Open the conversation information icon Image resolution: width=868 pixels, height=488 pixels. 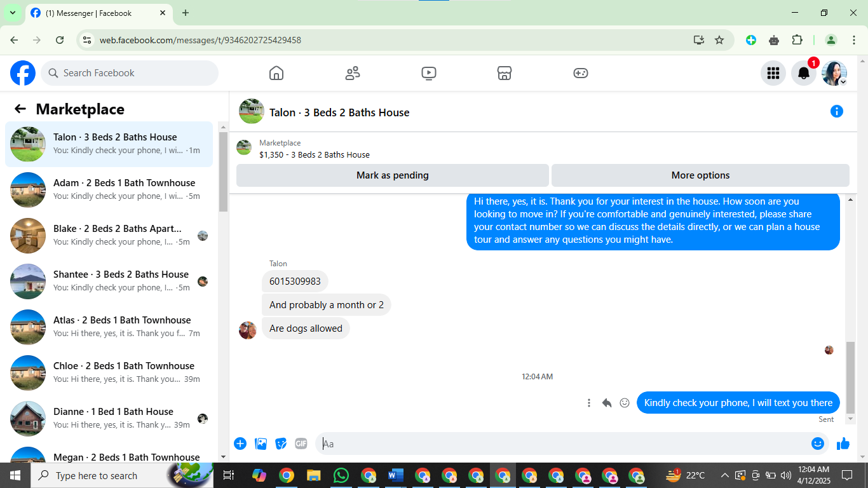click(837, 111)
